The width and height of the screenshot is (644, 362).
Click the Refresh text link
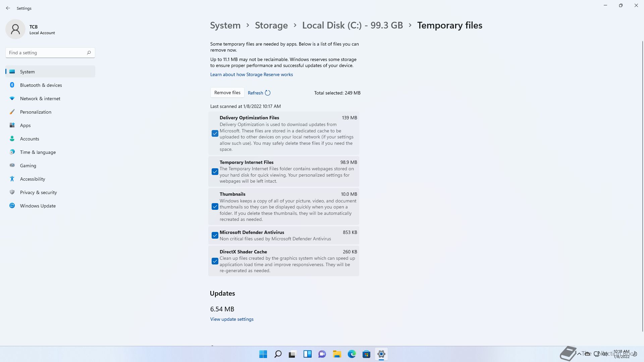255,93
